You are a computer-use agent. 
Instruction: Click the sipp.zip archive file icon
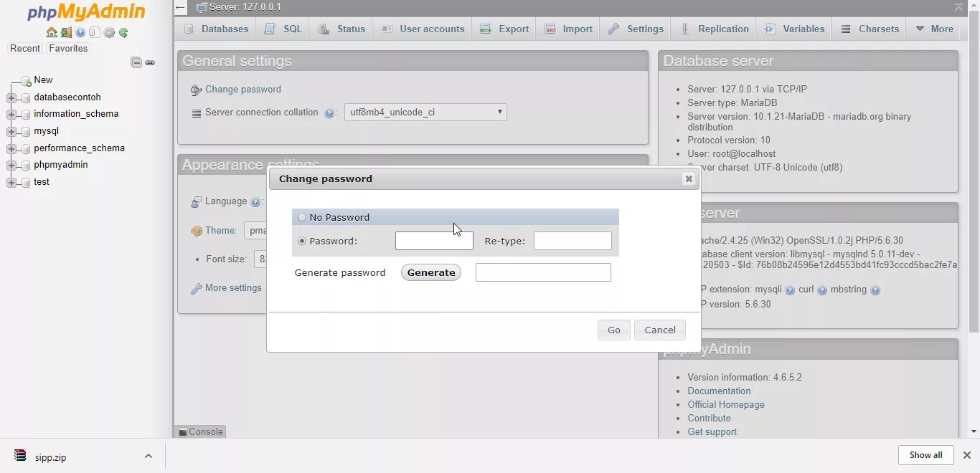click(20, 456)
